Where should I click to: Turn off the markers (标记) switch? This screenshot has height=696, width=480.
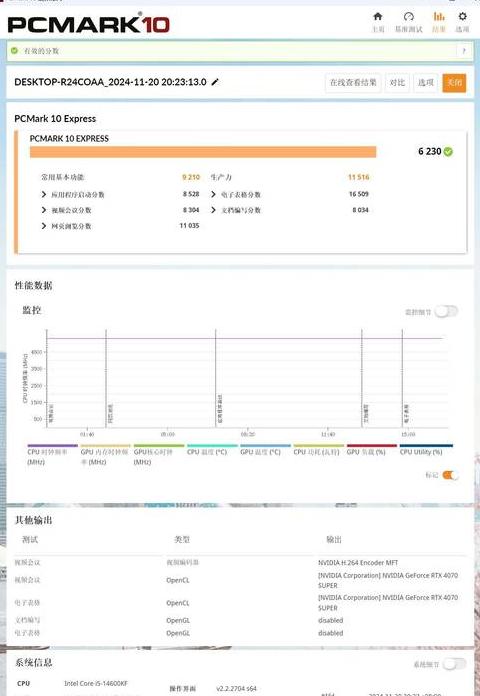coord(450,475)
